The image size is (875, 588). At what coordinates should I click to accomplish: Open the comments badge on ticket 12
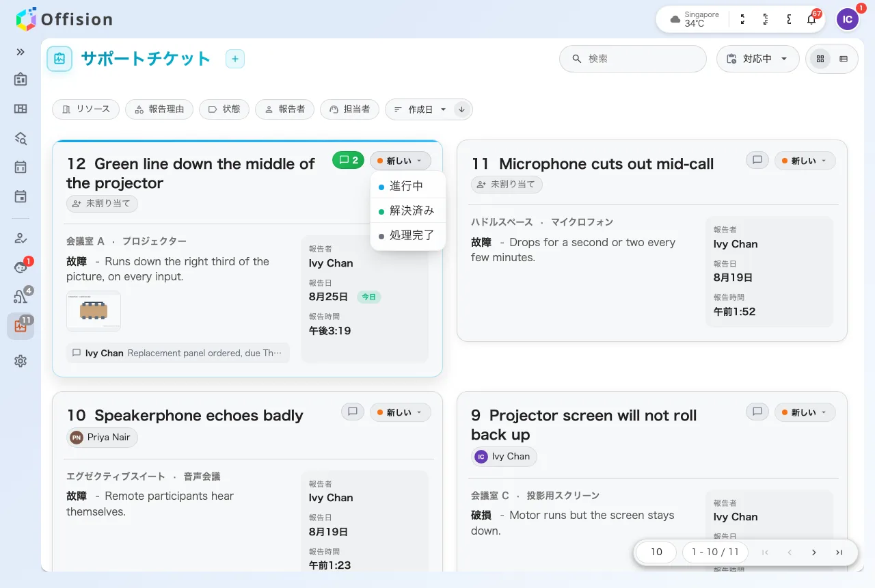349,161
